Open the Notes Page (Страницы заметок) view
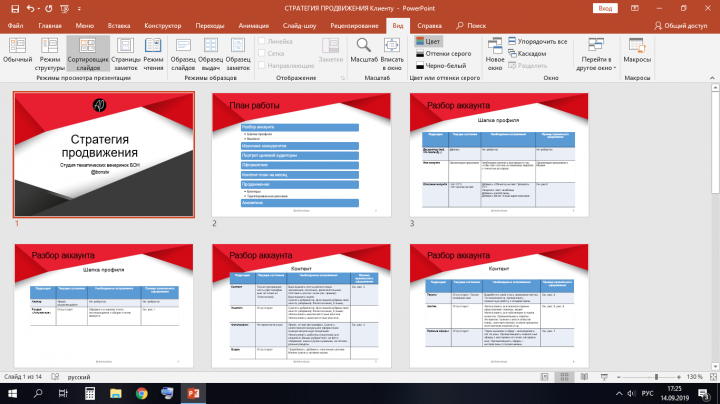Image resolution: width=720 pixels, height=404 pixels. click(125, 54)
